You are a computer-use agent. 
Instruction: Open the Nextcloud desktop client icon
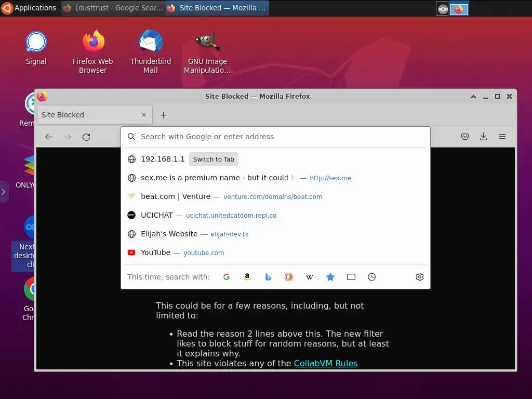23,243
